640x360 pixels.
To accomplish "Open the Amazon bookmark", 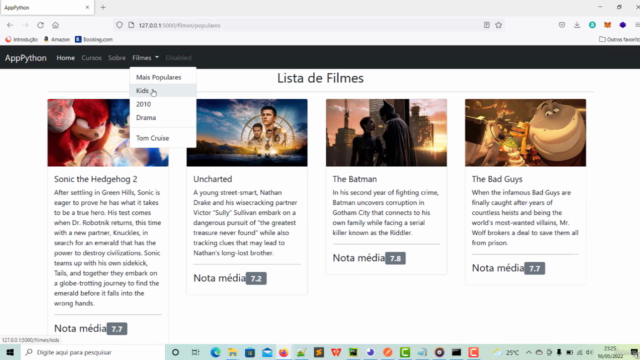I will coord(57,40).
